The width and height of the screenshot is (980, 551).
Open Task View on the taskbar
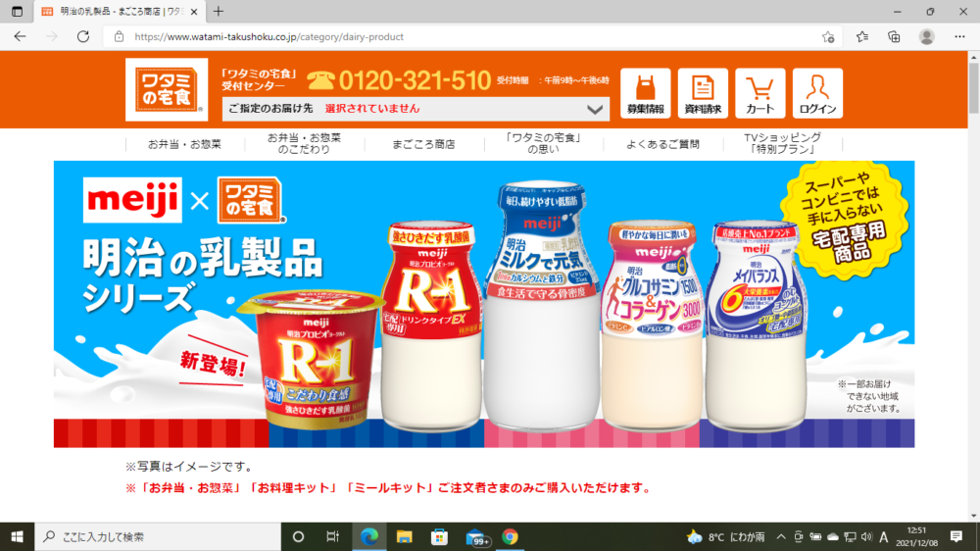click(x=332, y=536)
